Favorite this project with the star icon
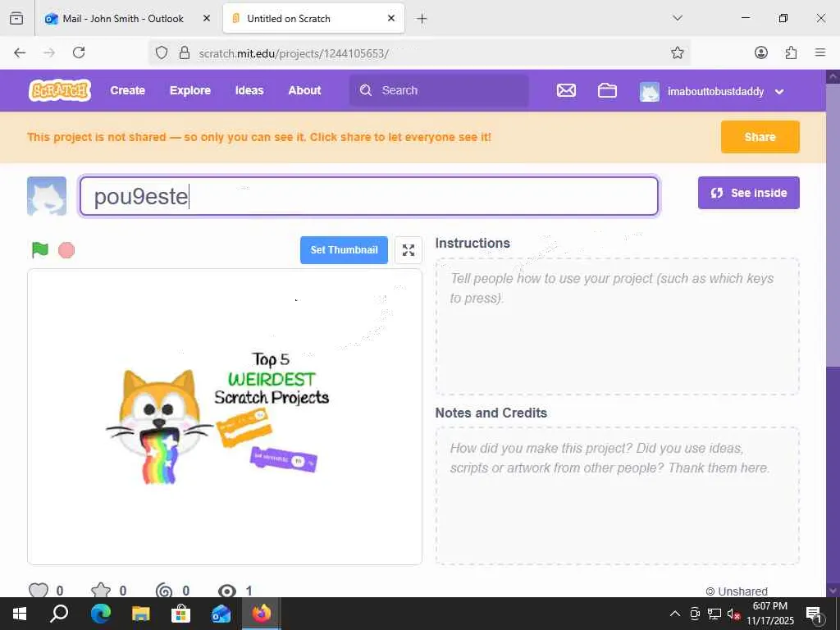 click(101, 591)
